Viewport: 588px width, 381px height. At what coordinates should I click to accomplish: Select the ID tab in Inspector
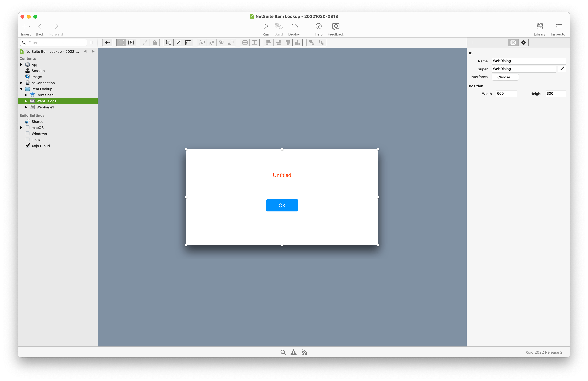(513, 42)
